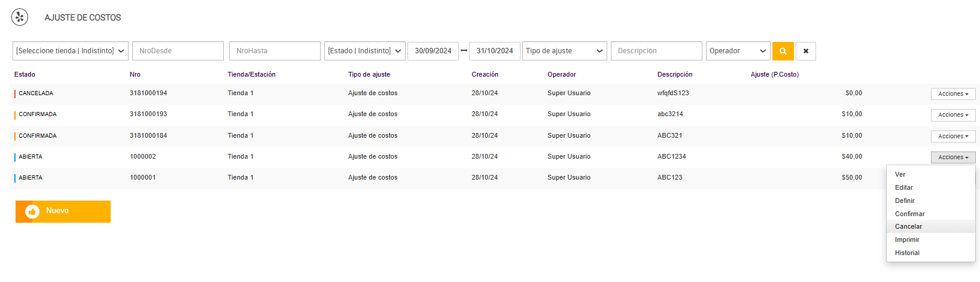Expand the Estado filter dropdown
The width and height of the screenshot is (980, 282).
point(364,51)
